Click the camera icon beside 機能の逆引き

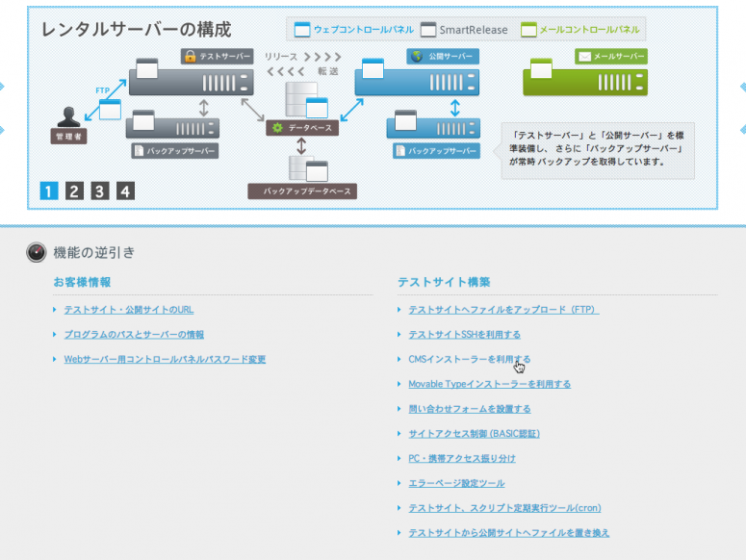37,253
